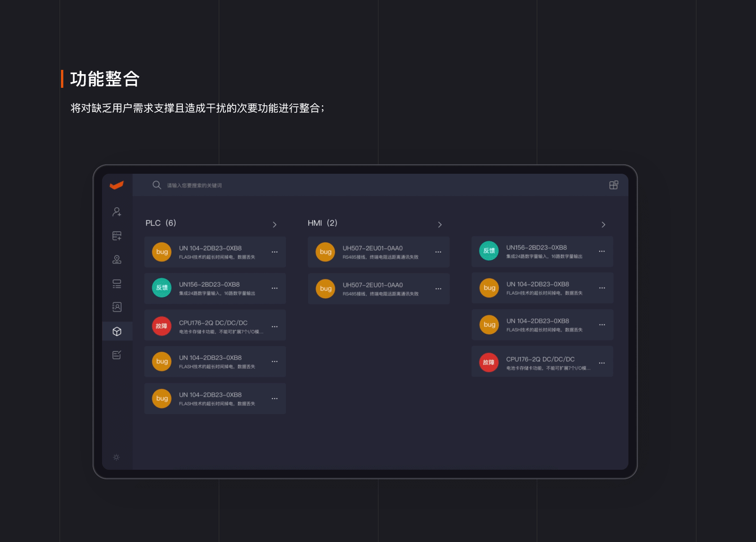Click the note editing icon in the sidebar
756x542 pixels.
pos(117,355)
